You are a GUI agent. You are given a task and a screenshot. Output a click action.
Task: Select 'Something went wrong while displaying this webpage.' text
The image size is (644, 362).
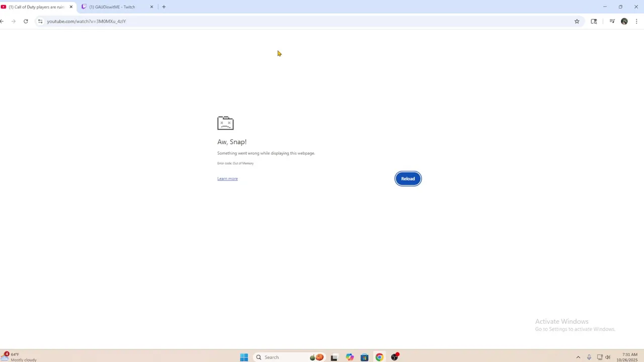[x=266, y=153]
